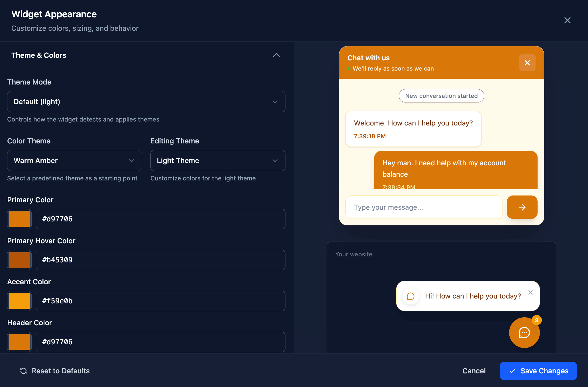
Task: Click the Welcome message bubble
Action: [413, 129]
